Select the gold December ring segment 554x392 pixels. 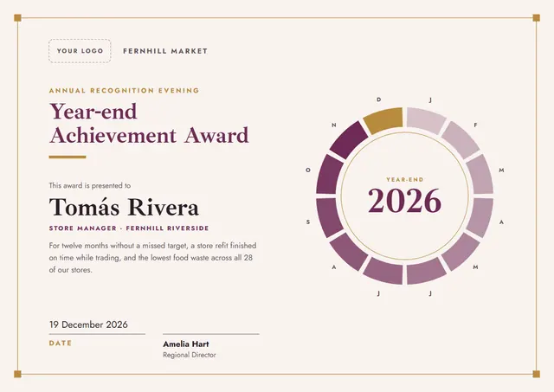(384, 119)
